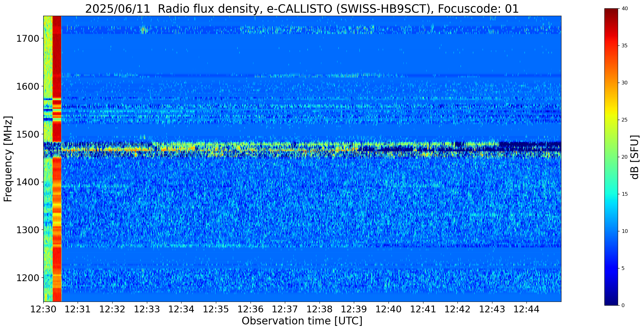Click the 12:34 time tick label
The height and width of the screenshot is (330, 644).
[x=181, y=309]
